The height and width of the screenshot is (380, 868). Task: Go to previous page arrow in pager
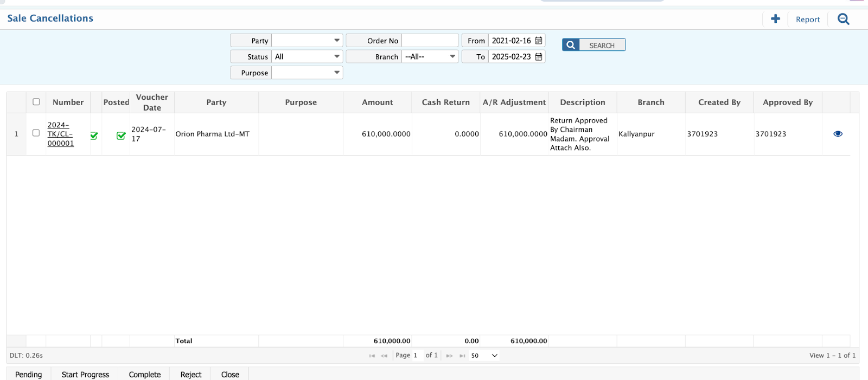(384, 356)
